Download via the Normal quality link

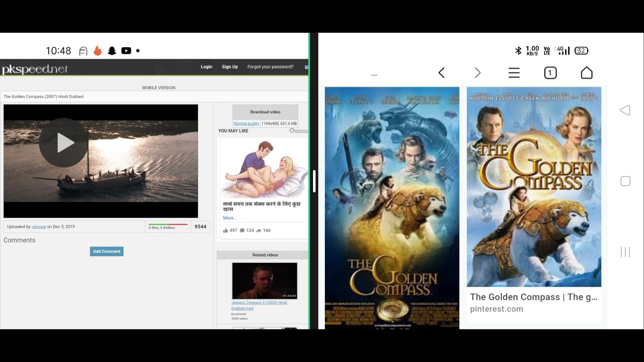[246, 123]
